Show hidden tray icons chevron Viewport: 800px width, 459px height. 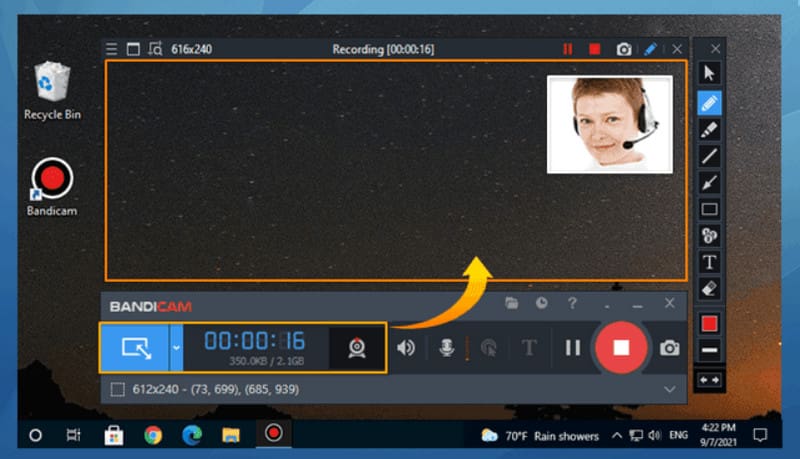tap(616, 436)
